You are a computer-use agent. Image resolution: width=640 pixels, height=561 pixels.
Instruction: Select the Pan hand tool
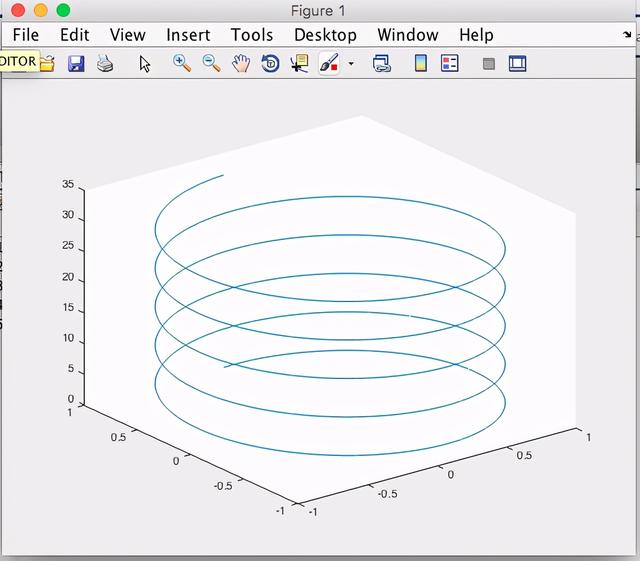(x=241, y=64)
